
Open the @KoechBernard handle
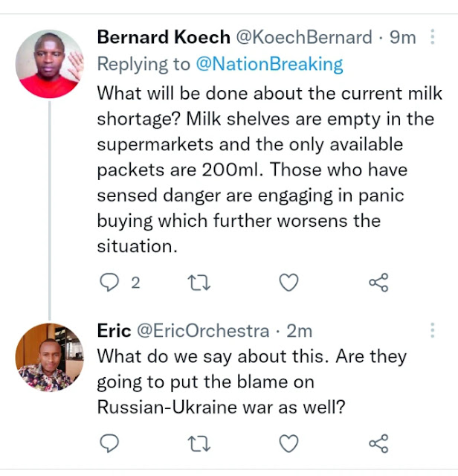(x=303, y=37)
